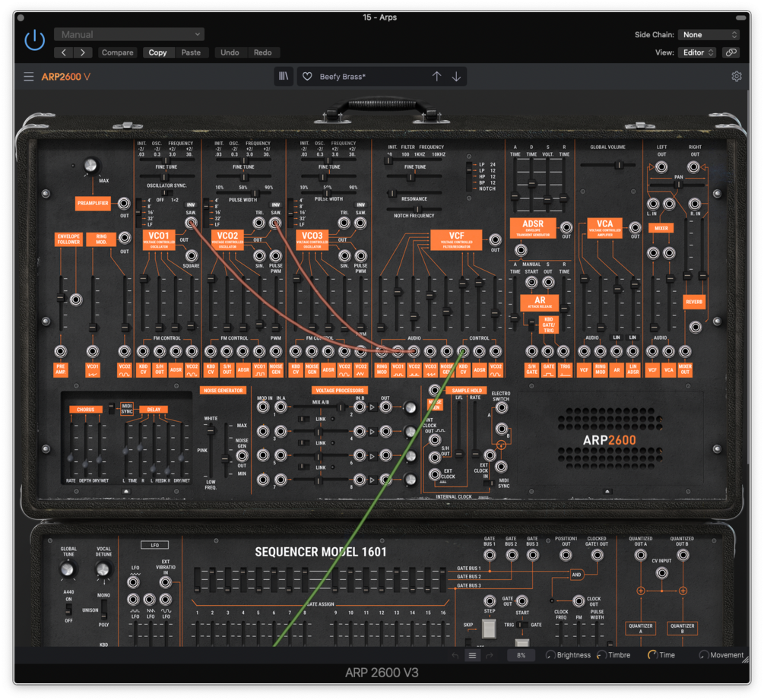Click VCO2 TRI output jack

point(258,223)
